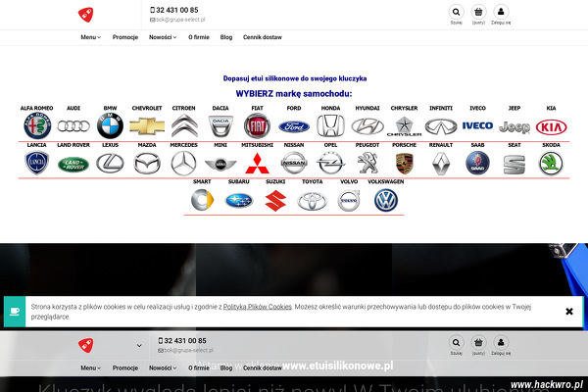Image resolution: width=588 pixels, height=392 pixels.
Task: Select the Peugeot lion logo
Action: (367, 164)
